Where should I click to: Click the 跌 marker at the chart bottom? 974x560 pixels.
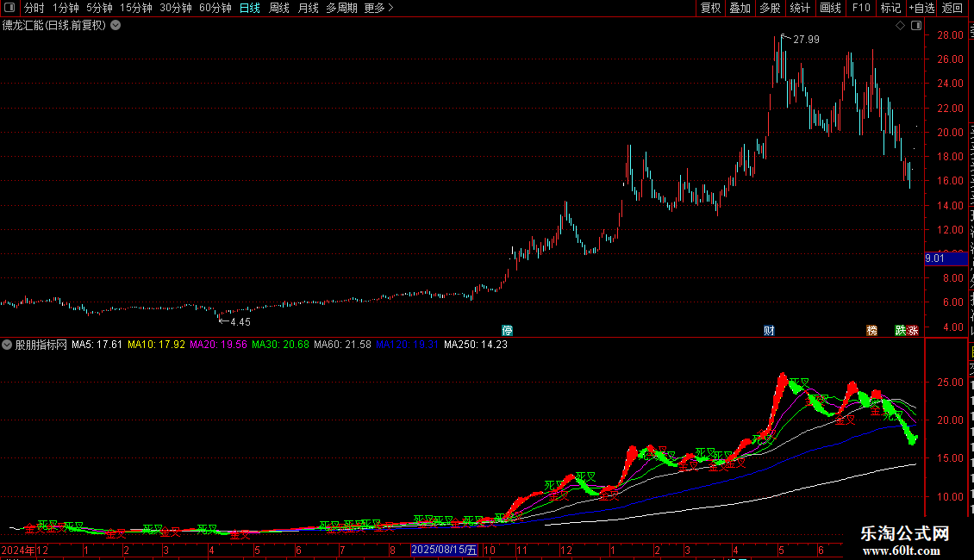pos(901,330)
